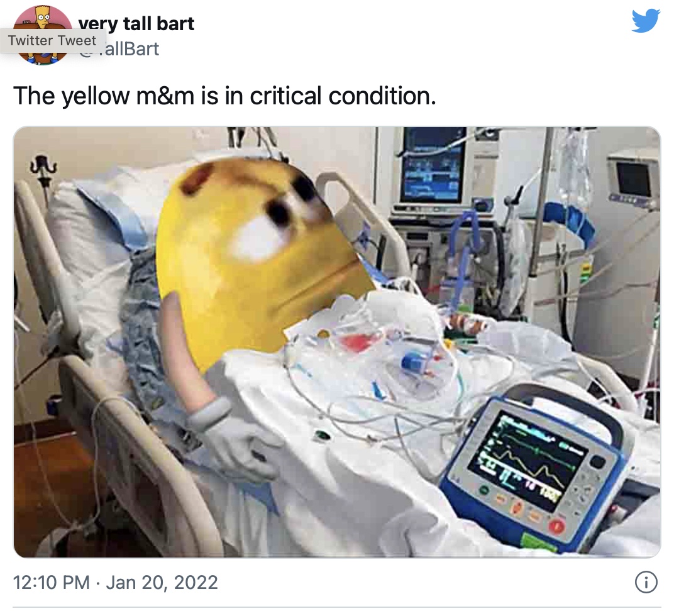Image resolution: width=674 pixels, height=616 pixels.
Task: Open the tweet info icon
Action: (x=646, y=583)
